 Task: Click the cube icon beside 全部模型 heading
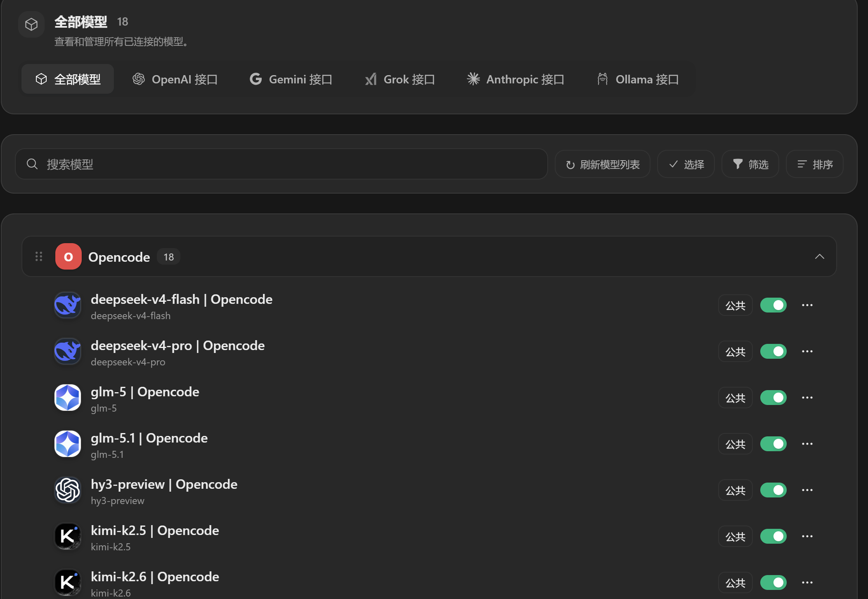click(x=31, y=24)
